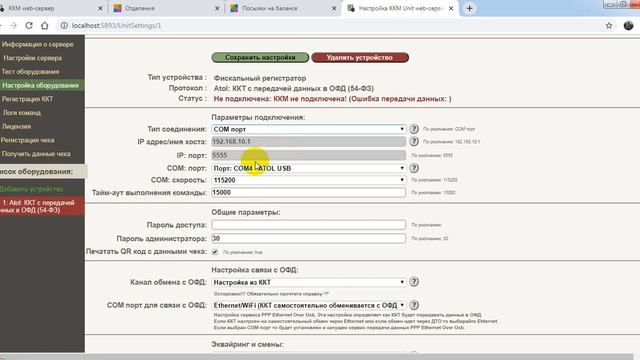Click the IP адрес/имя хоста field
This screenshot has width=640, height=360.
[x=309, y=141]
